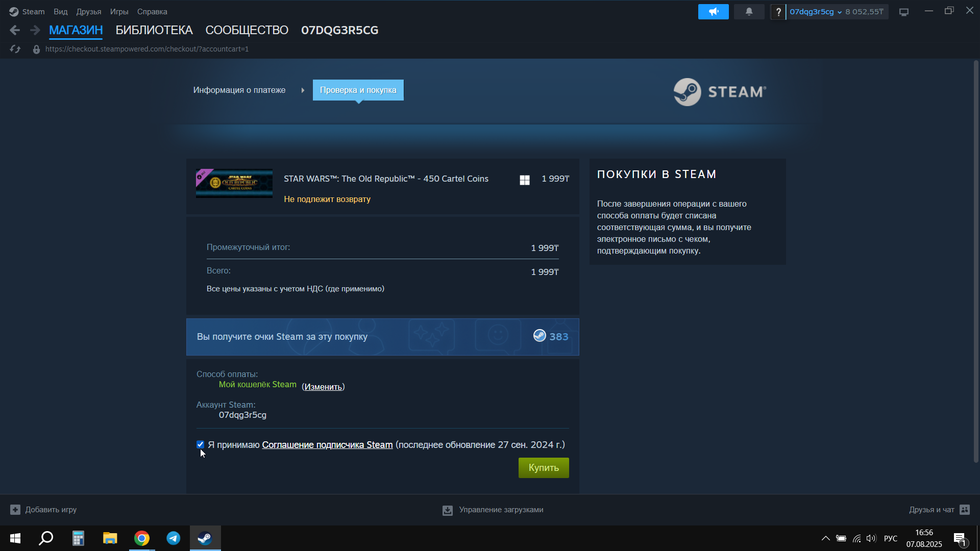Open the Friends and chat icon

(965, 510)
